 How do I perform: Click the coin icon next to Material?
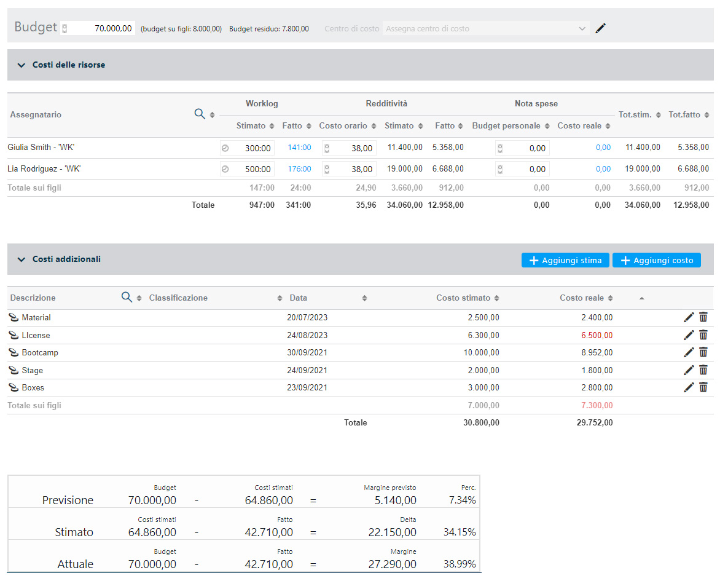click(14, 318)
